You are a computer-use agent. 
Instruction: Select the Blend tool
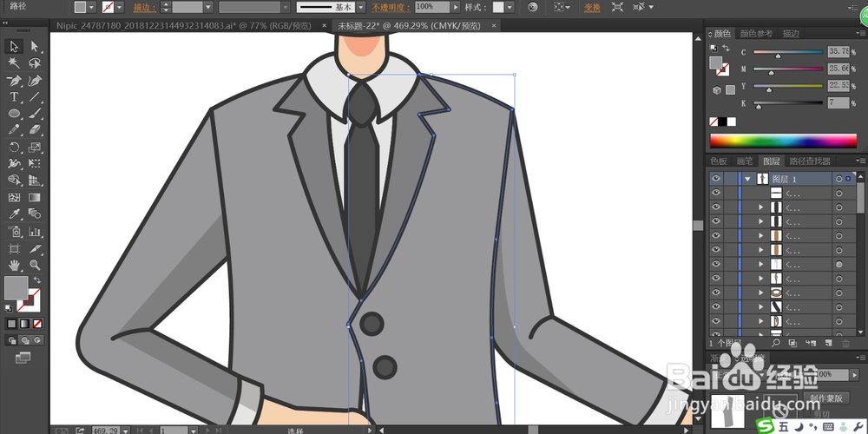coord(35,214)
